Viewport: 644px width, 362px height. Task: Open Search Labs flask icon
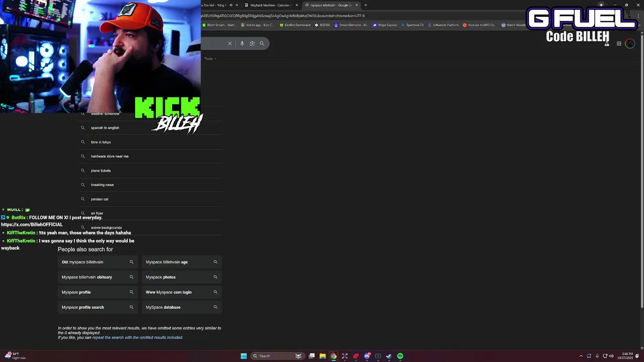607,44
